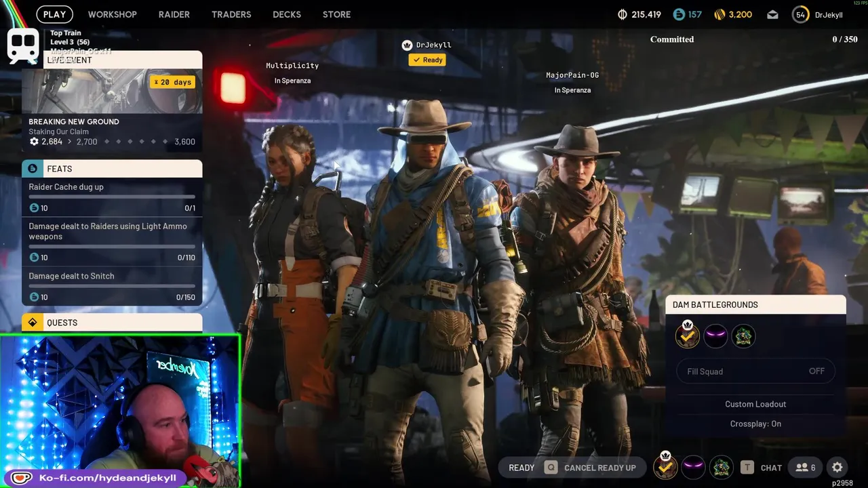Screen dimensions: 868x488
Task: Select green emblem avatar in Dam Battlegrounds panel
Action: 743,335
